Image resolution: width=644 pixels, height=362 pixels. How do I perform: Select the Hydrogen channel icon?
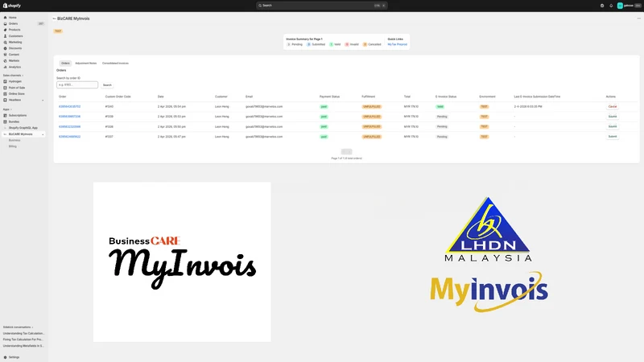(6, 82)
